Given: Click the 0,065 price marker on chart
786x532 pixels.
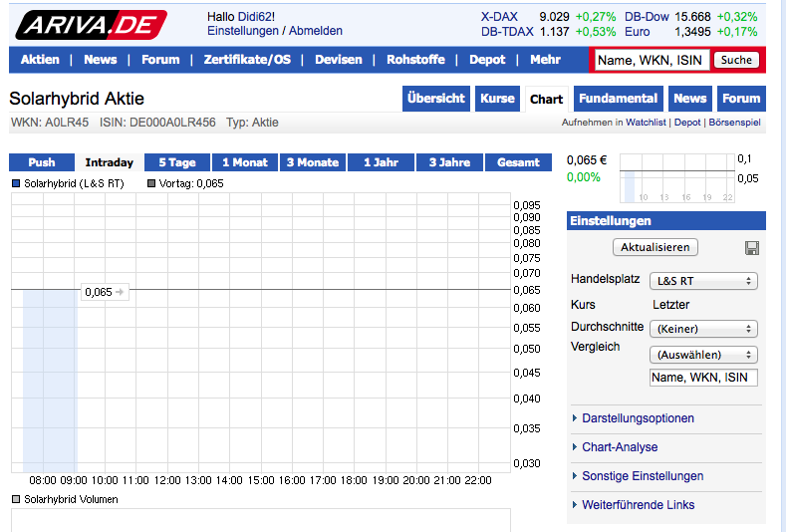Looking at the screenshot, I should pos(105,292).
